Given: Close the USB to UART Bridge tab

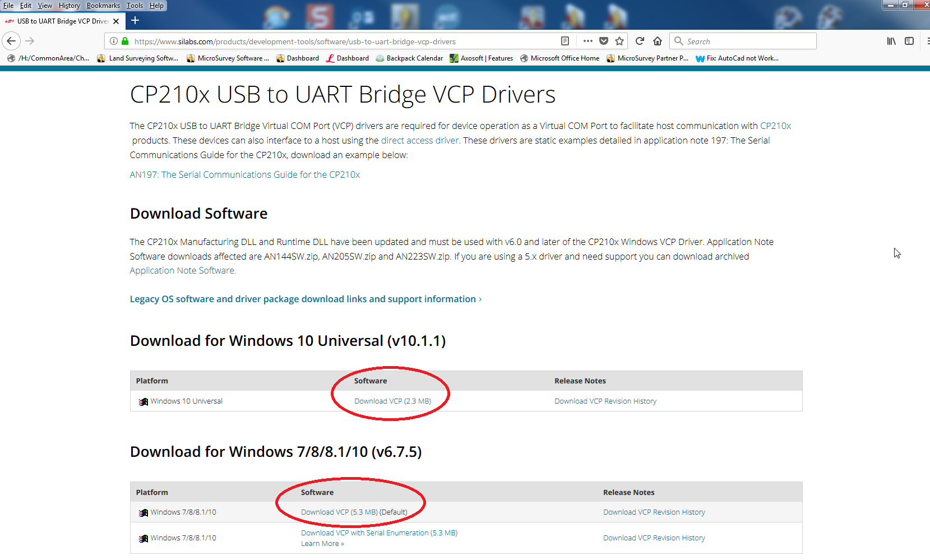Looking at the screenshot, I should pyautogui.click(x=116, y=21).
